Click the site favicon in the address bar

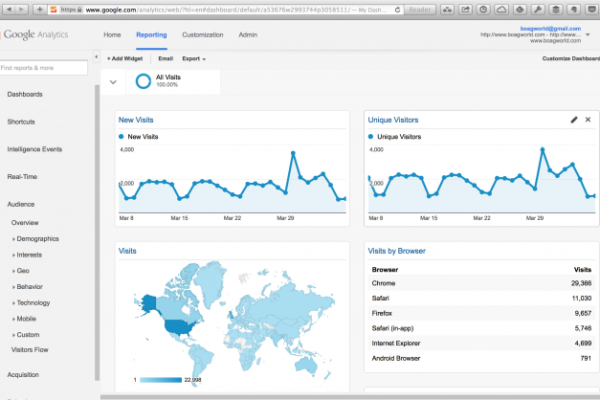54,10
